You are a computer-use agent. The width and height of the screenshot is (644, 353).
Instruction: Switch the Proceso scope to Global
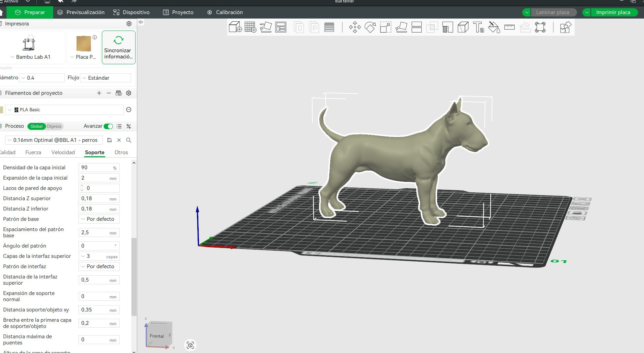[36, 126]
